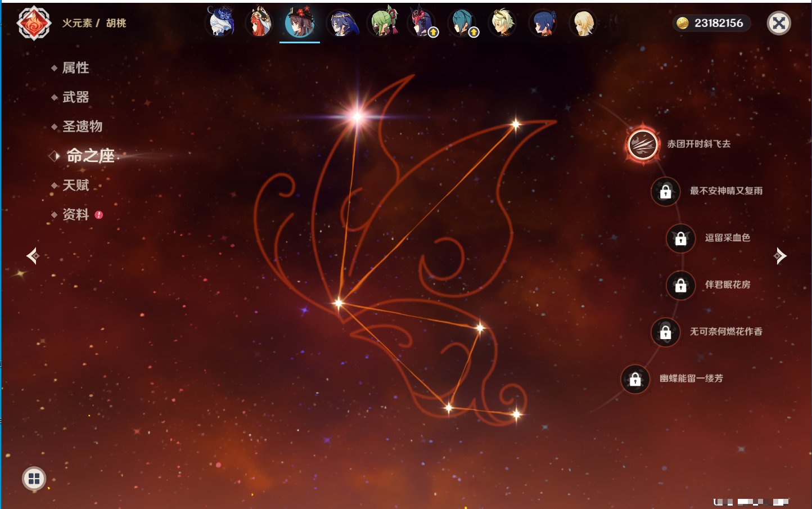This screenshot has width=812, height=509.
Task: Click the Mora coin balance 23182156
Action: click(x=711, y=23)
